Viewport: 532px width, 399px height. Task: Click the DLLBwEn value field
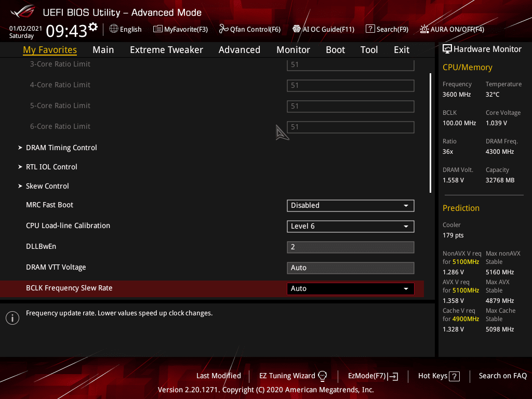coord(351,247)
